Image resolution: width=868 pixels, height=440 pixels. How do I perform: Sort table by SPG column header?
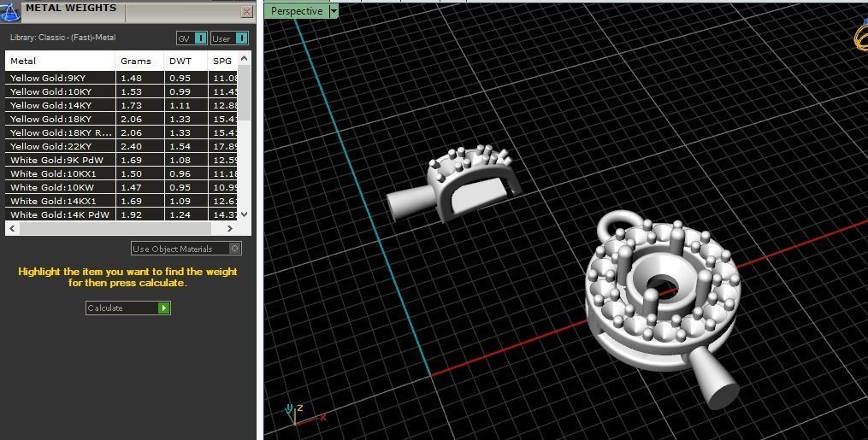[x=222, y=61]
